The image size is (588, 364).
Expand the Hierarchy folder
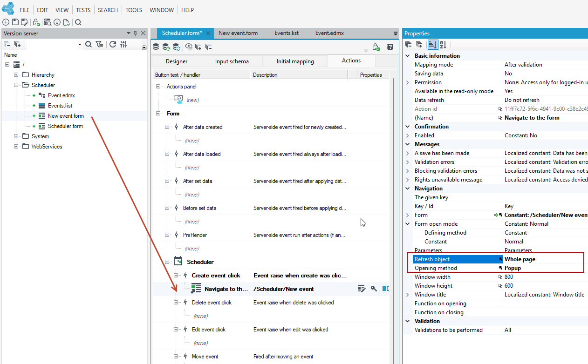point(16,75)
